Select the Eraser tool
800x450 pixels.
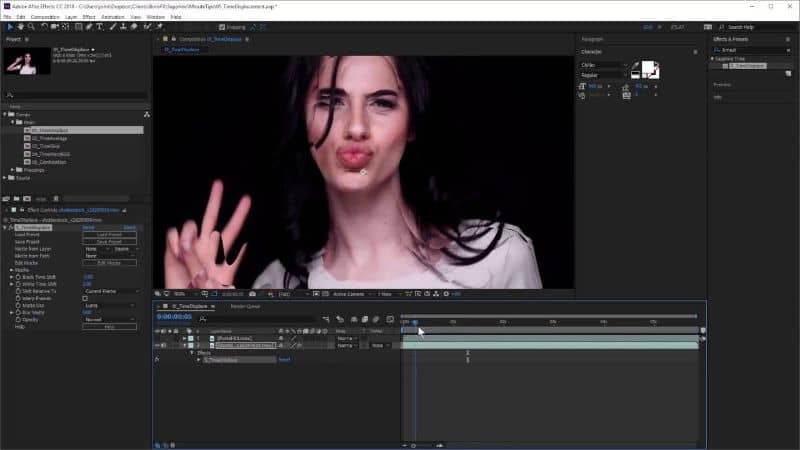pyautogui.click(x=134, y=27)
